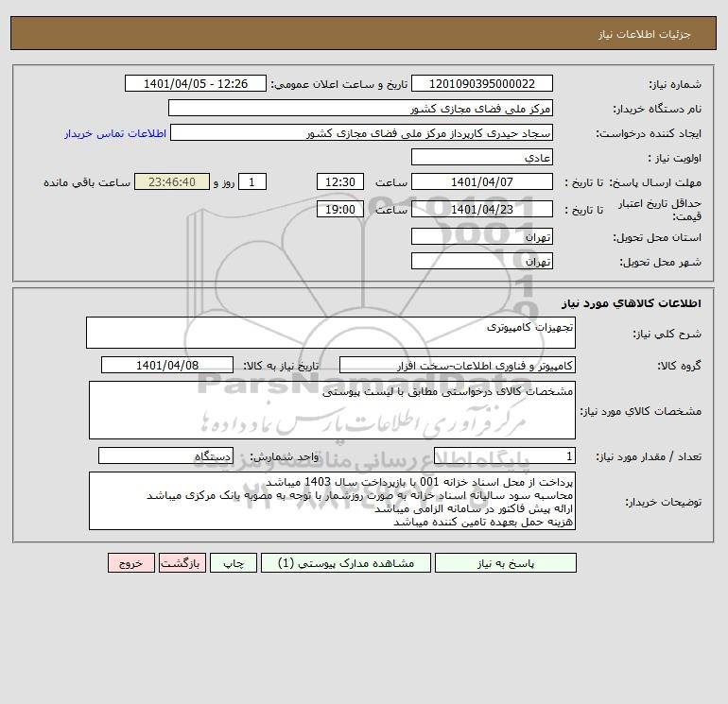728x704 pixels.
Task: Click the goods need date 1401/04/08
Action: 167,365
